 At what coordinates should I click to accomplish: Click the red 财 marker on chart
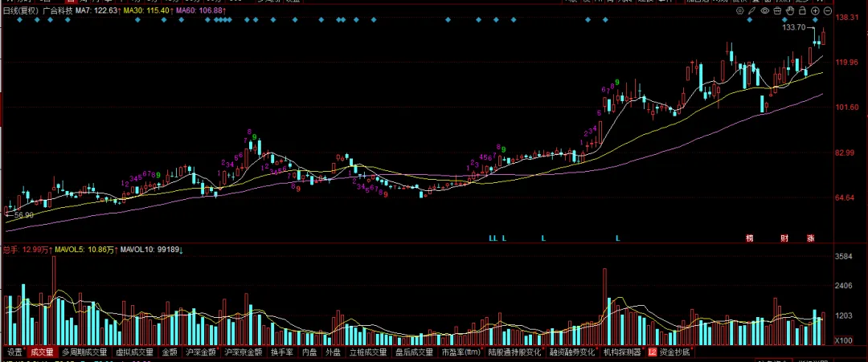784,238
